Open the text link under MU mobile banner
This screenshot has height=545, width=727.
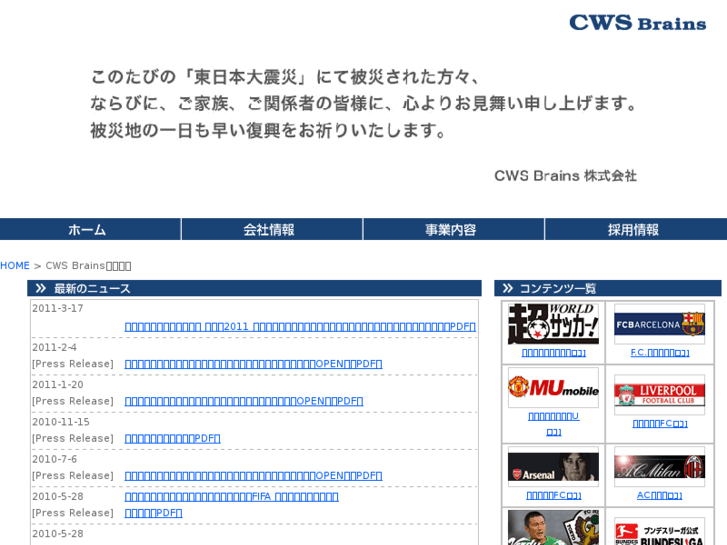pyautogui.click(x=554, y=424)
